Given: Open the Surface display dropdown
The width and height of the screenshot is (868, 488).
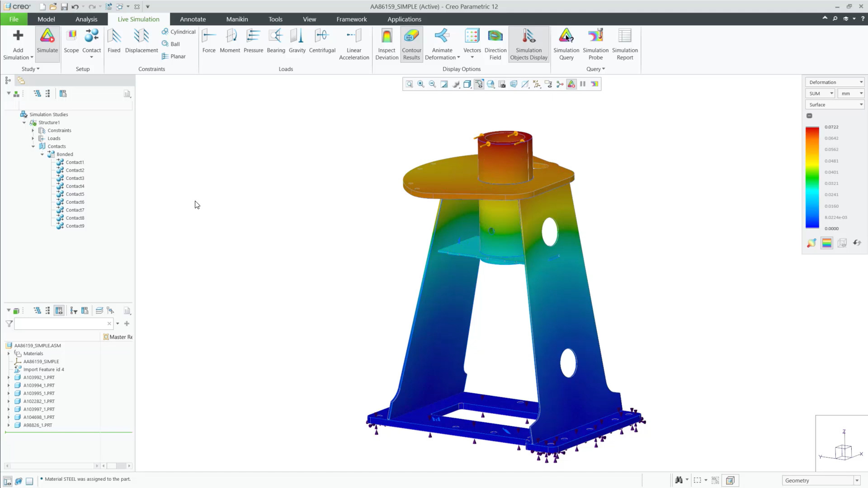Looking at the screenshot, I should click(x=835, y=105).
